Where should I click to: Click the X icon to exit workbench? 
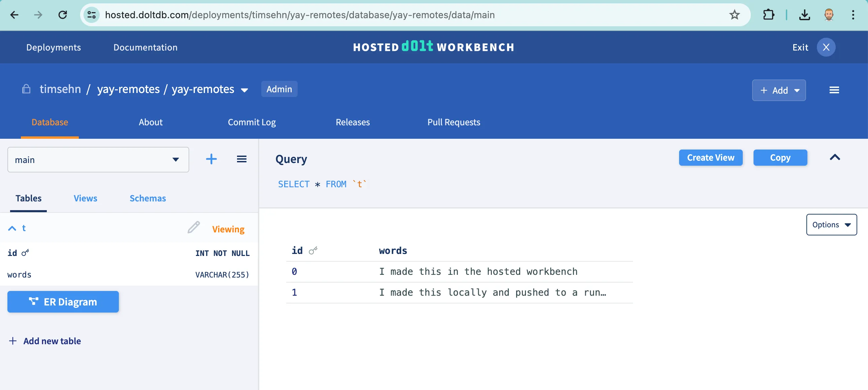(x=826, y=47)
